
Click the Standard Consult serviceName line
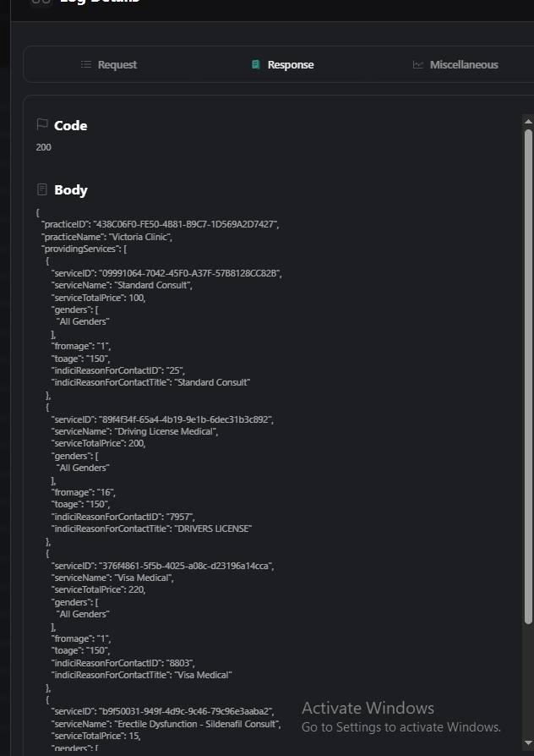[x=122, y=285]
